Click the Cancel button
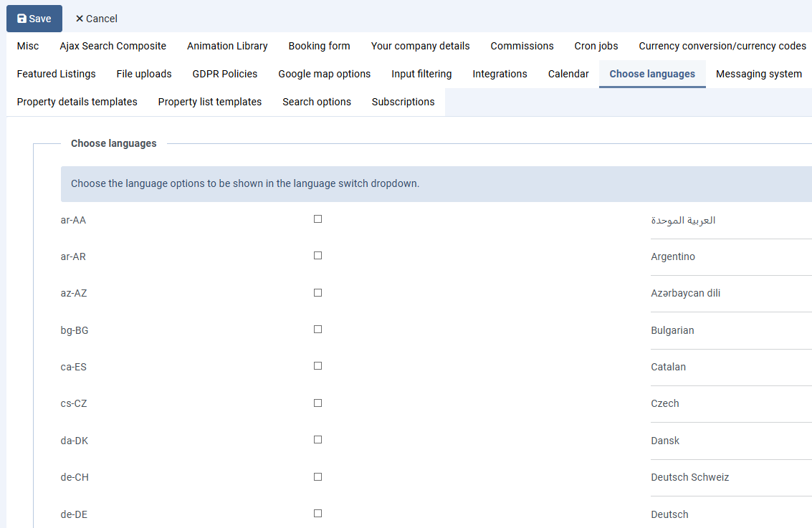Viewport: 812px width, 528px height. 96,19
